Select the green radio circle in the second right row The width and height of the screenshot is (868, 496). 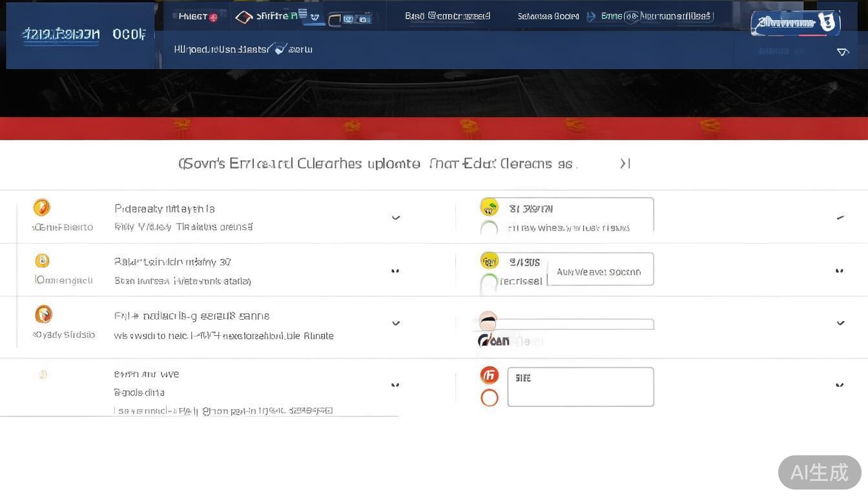(x=490, y=282)
